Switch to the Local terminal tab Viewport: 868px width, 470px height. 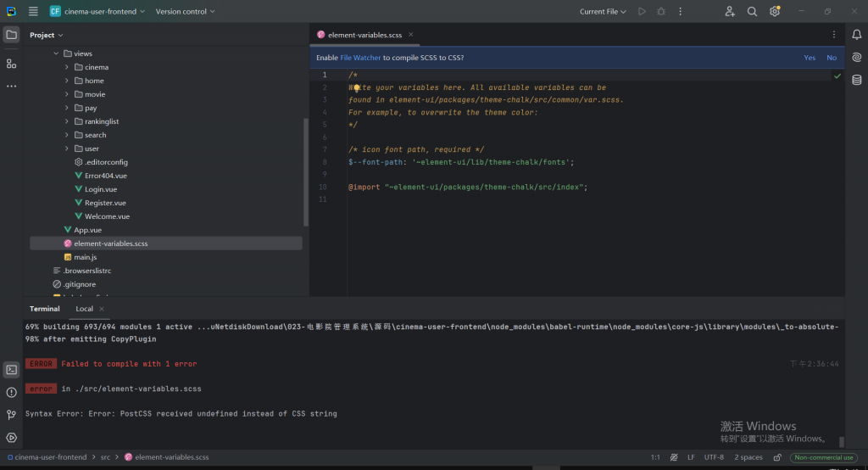click(84, 309)
